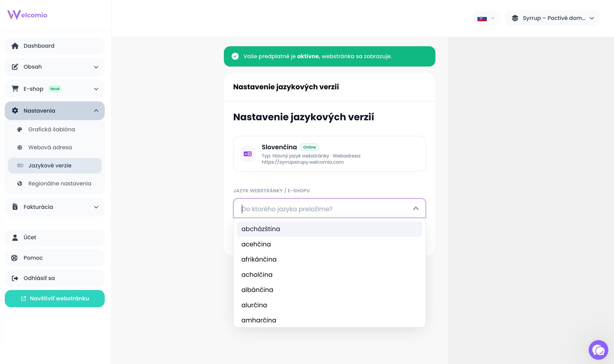Viewport: 614px width, 364px height.
Task: Open Regionálne nastavenia settings page
Action: [59, 184]
